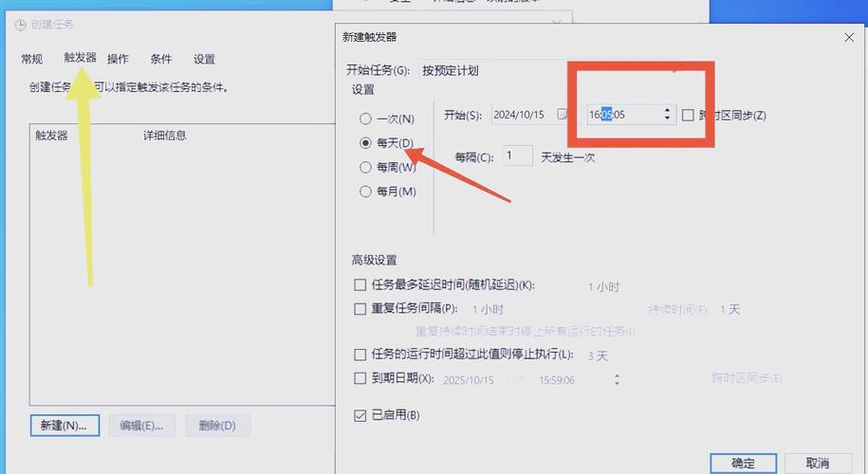Check 任务的运行时间超过此值则停止执行
This screenshot has height=474, width=868.
point(360,354)
